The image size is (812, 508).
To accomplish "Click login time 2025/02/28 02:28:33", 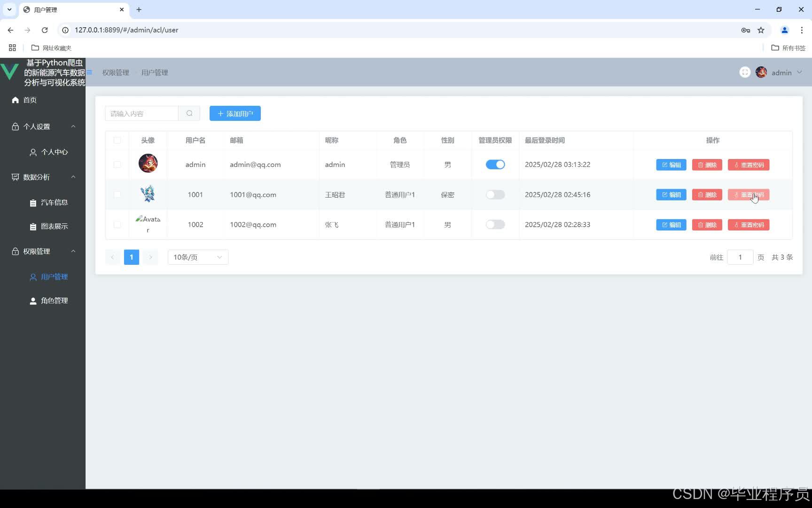I will coord(557,225).
